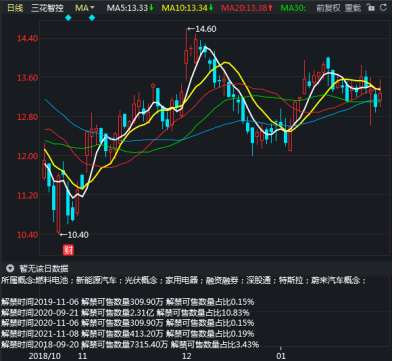The image size is (393, 361).
Task: Click the 三花智控 stock name
Action: point(47,8)
